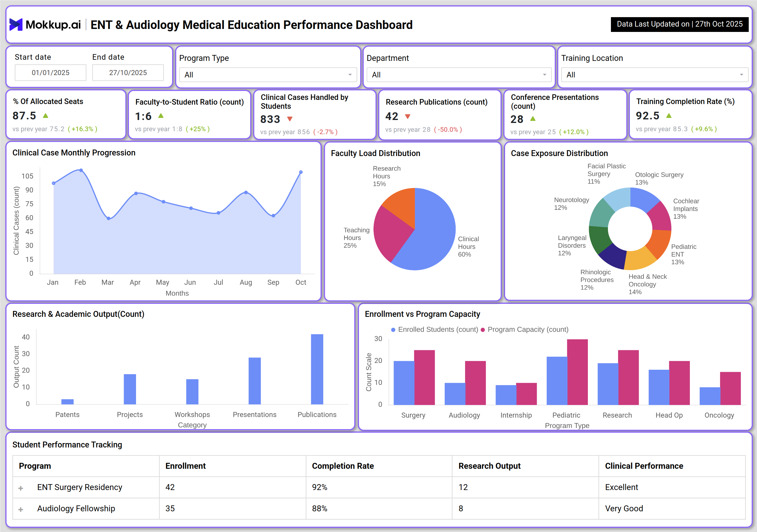Image resolution: width=757 pixels, height=532 pixels.
Task: Expand the ENT Surgery Residency row
Action: coord(21,488)
